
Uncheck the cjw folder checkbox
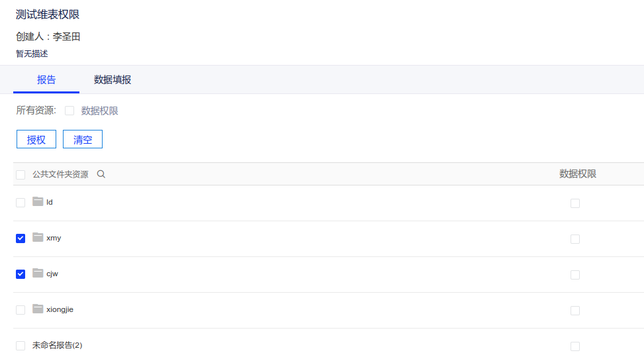click(21, 274)
